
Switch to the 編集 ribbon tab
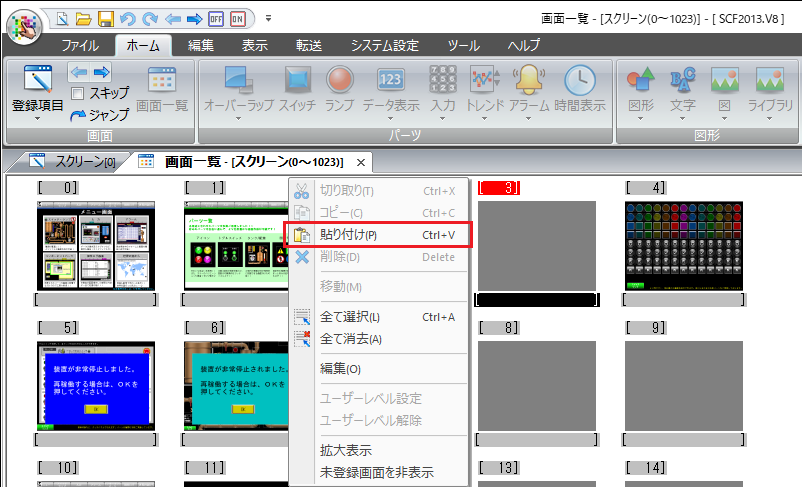[201, 45]
